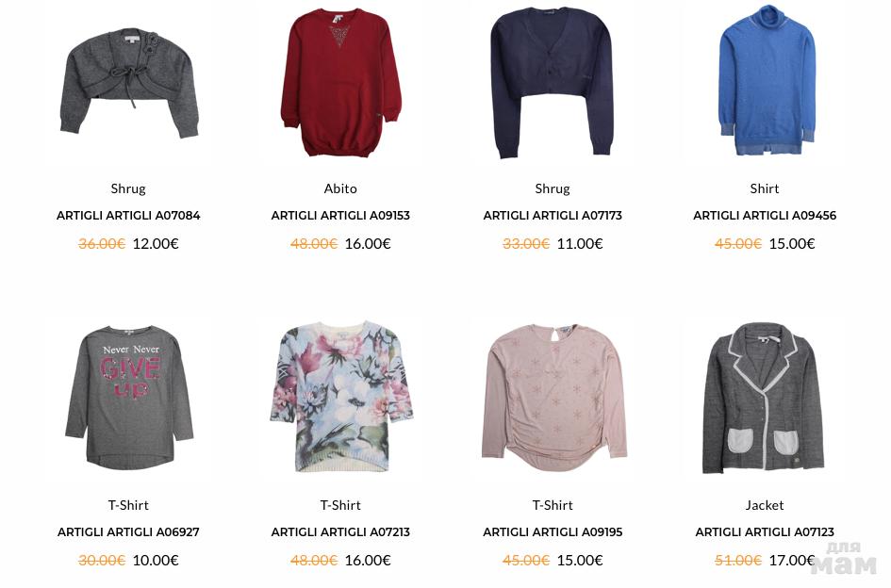This screenshot has height=588, width=891.
Task: Open the 'Never Give Up' T-Shirt image
Action: 129,398
